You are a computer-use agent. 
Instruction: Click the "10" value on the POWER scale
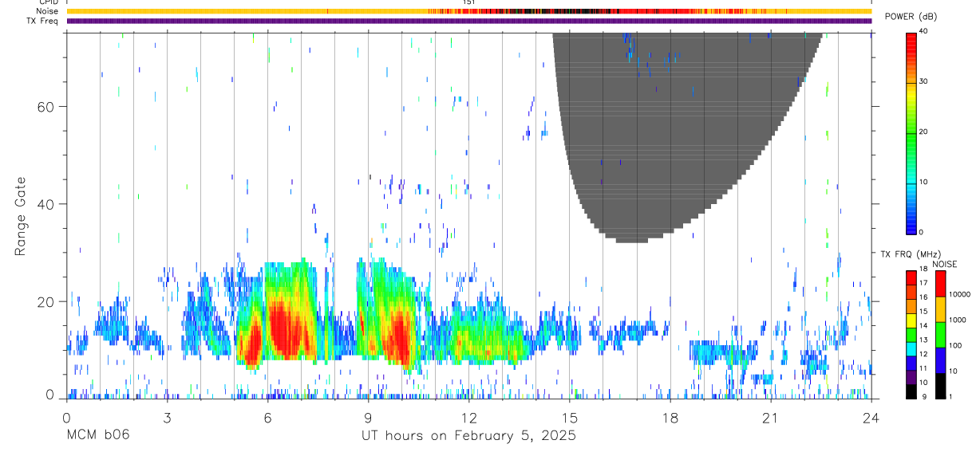925,182
